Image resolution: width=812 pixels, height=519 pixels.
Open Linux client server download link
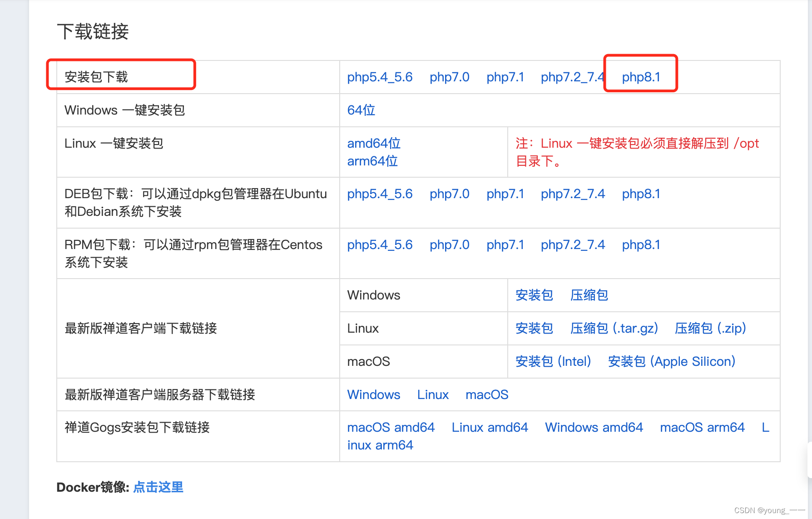pyautogui.click(x=433, y=395)
